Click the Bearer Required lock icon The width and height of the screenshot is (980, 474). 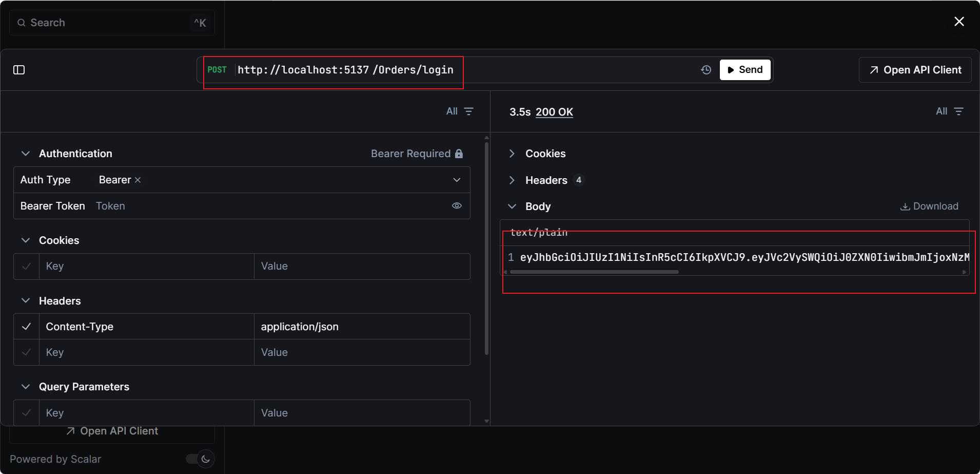click(459, 154)
